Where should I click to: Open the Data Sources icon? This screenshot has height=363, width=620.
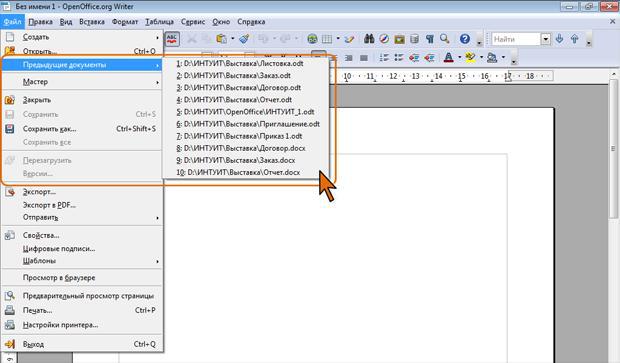click(x=414, y=39)
